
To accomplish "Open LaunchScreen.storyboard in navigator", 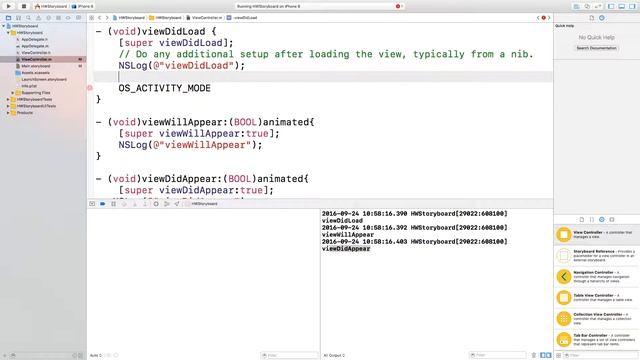I will click(x=44, y=79).
